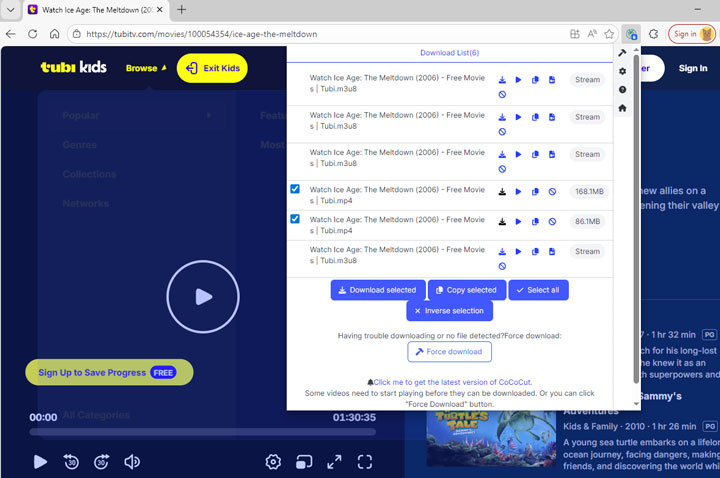Uncheck the 168.1MB mp4 checkbox
Viewport: 720px width, 478px height.
pyautogui.click(x=295, y=189)
